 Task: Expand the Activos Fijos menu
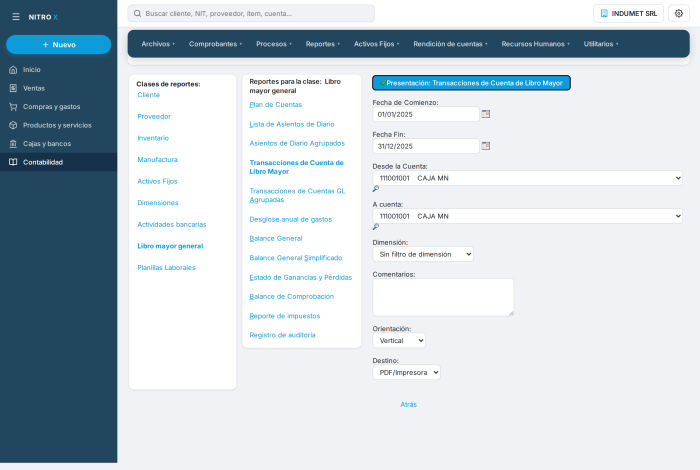coord(376,44)
